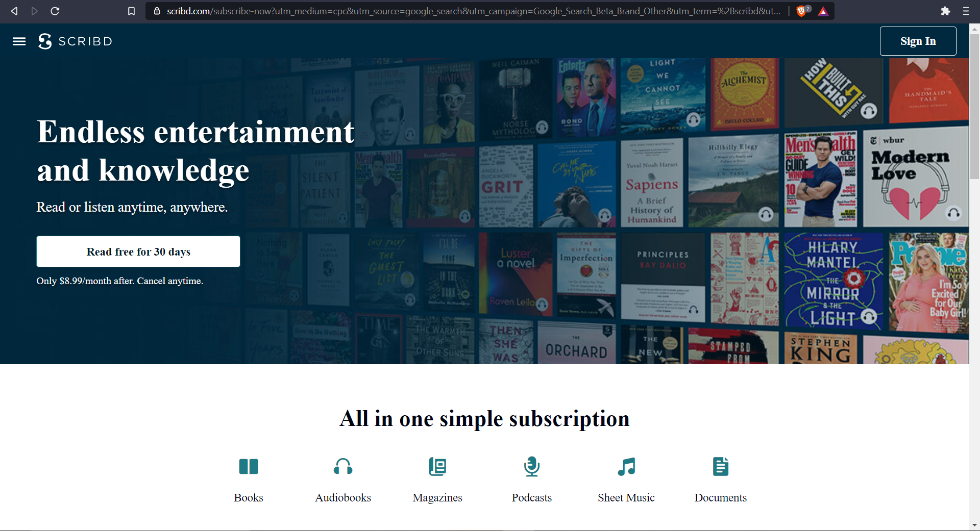Open Brave Shields lion icon
The width and height of the screenshot is (980, 531).
click(802, 11)
